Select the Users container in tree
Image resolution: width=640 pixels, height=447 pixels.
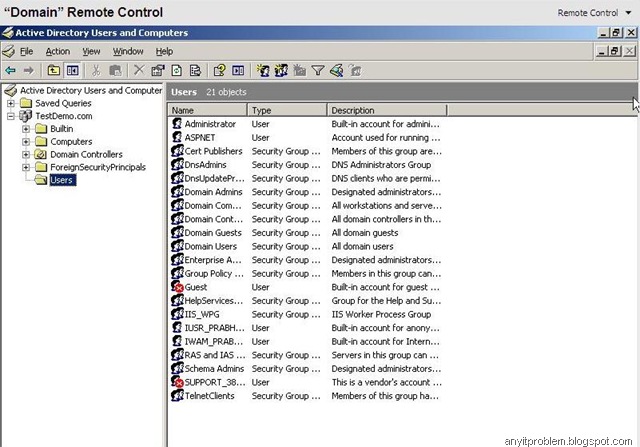click(62, 180)
